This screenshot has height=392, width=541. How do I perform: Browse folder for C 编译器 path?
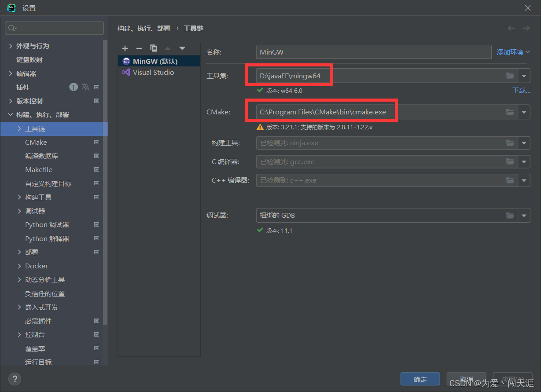[510, 161]
